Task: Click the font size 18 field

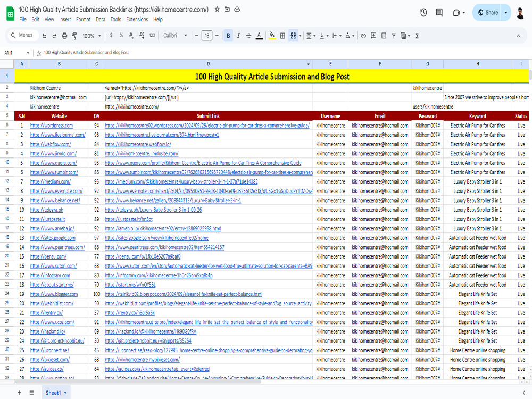Action: point(206,35)
